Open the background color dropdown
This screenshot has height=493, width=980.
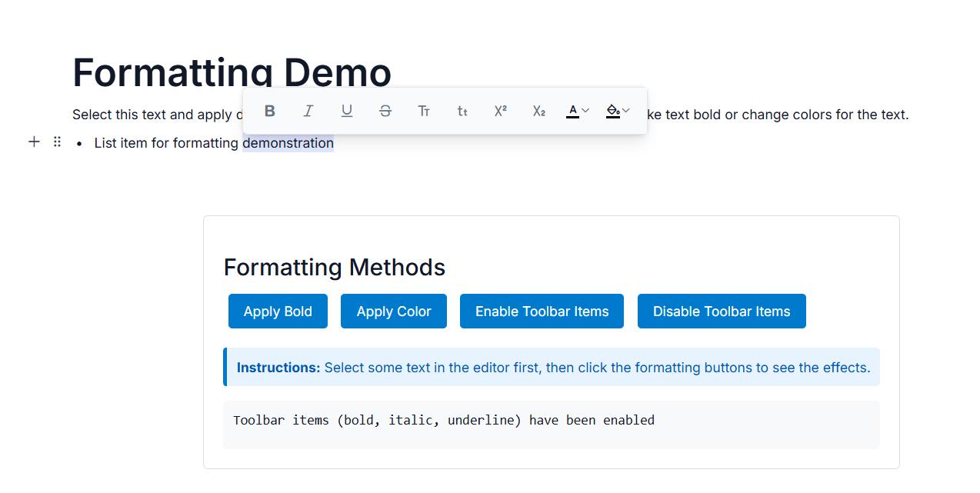pyautogui.click(x=625, y=111)
